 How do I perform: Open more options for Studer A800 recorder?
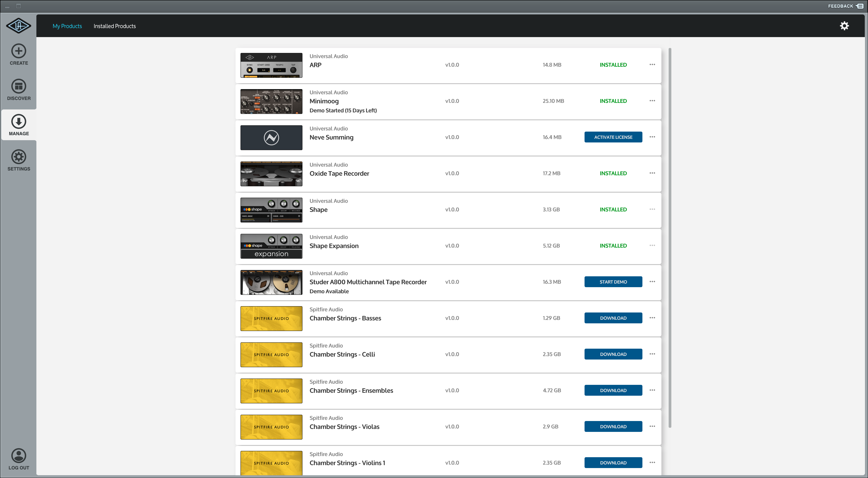652,282
